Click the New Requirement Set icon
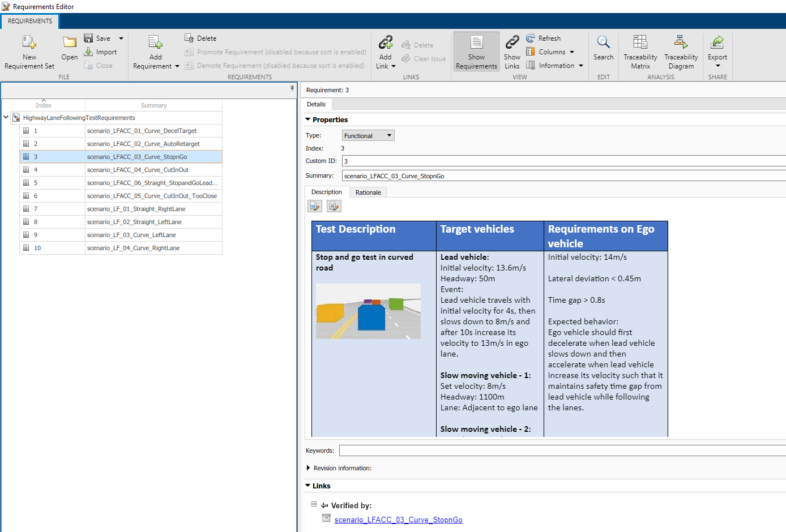 [29, 42]
